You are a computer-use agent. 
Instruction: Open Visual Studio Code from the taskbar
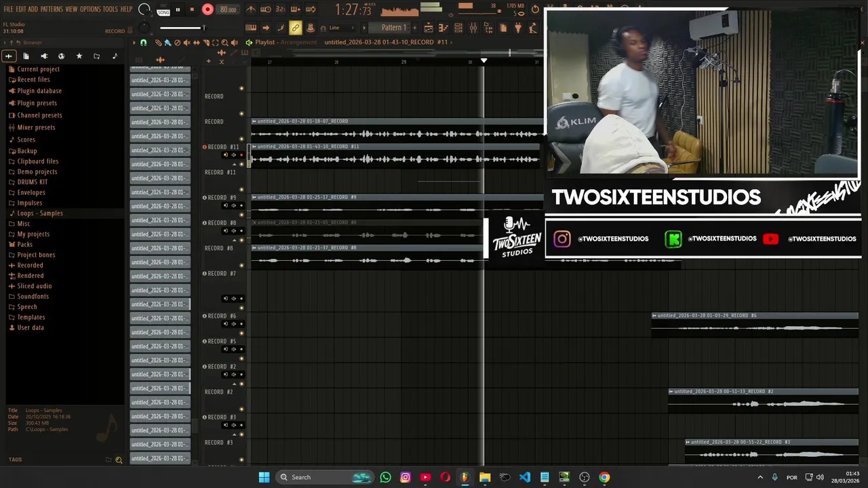click(524, 477)
